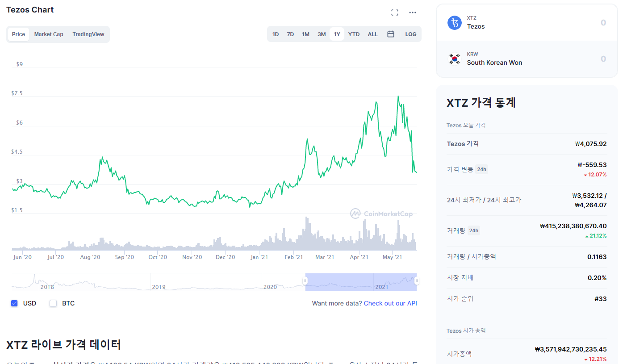Select the 1Y time range
The image size is (627, 364).
point(337,34)
